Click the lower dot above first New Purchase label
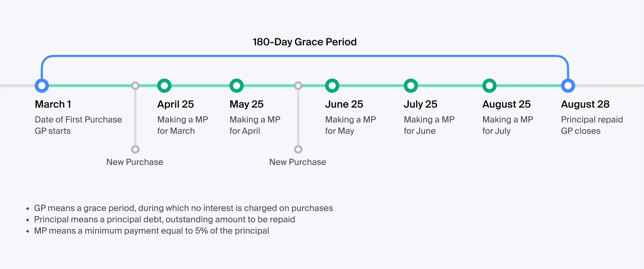The height and width of the screenshot is (269, 644). tap(135, 149)
